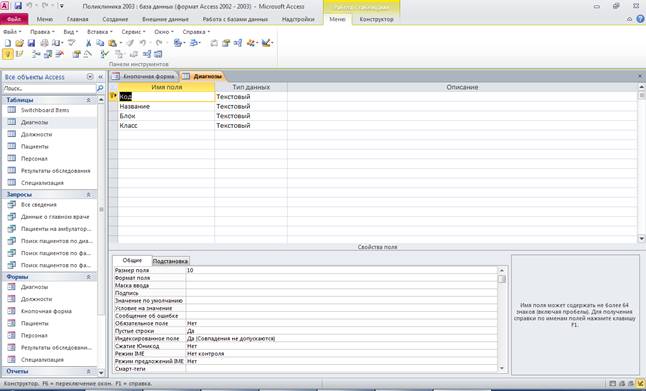
Task: Collapse the Таблицы group in navigation pane
Action: coord(88,100)
